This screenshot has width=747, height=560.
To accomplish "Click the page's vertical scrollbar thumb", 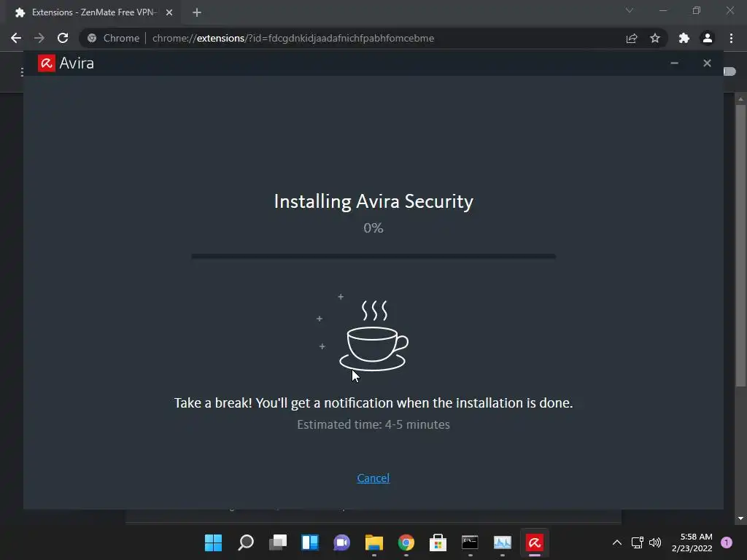I will click(x=740, y=245).
